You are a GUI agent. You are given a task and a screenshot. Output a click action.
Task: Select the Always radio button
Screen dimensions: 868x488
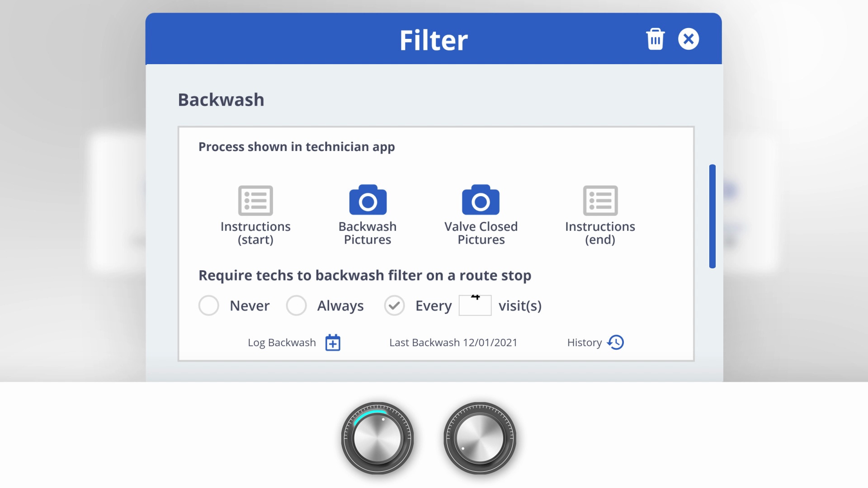[297, 305]
